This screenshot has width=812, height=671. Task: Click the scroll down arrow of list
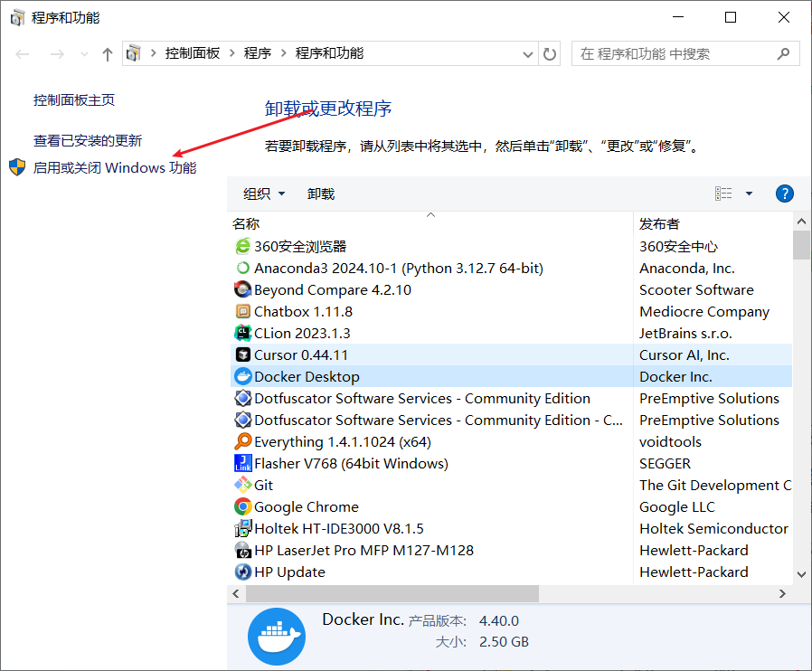point(802,574)
